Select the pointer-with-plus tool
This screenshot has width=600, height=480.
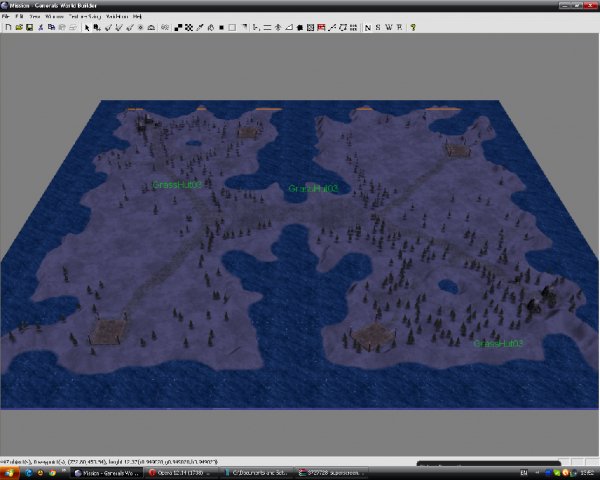pos(97,27)
